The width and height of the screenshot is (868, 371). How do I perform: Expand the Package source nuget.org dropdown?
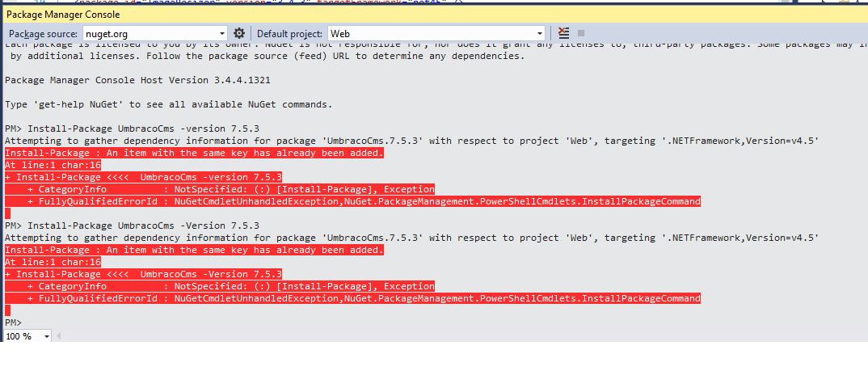[x=221, y=33]
